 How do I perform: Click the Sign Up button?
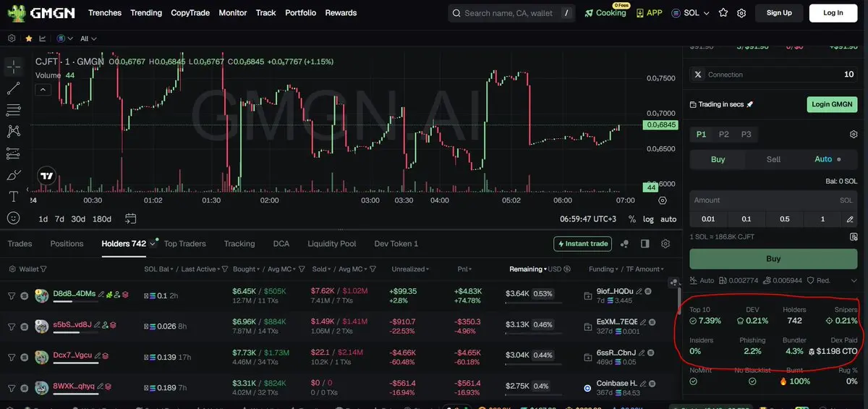click(779, 13)
